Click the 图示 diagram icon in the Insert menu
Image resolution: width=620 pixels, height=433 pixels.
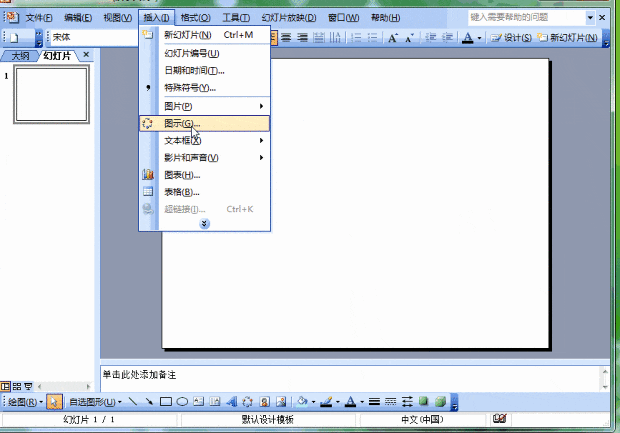pos(148,123)
